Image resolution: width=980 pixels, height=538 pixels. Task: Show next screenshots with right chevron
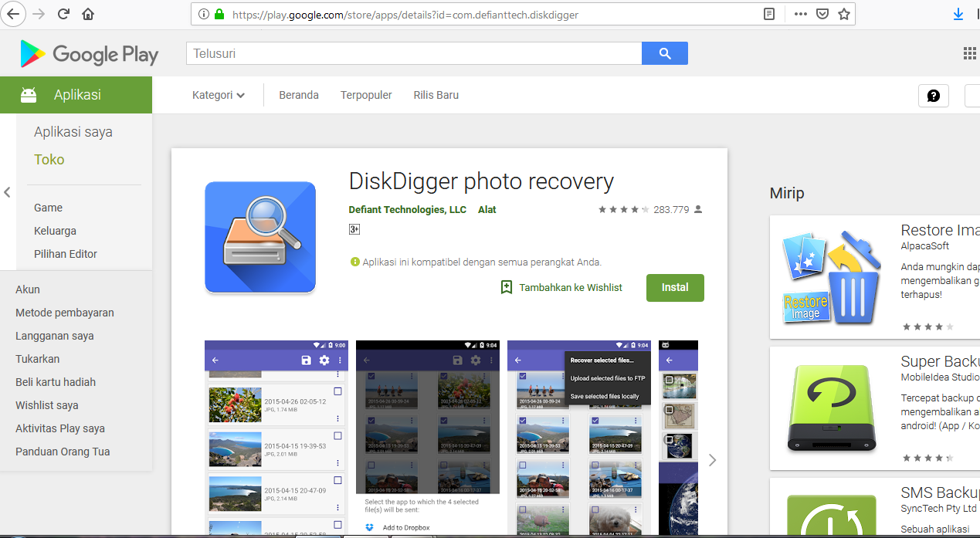coord(712,460)
